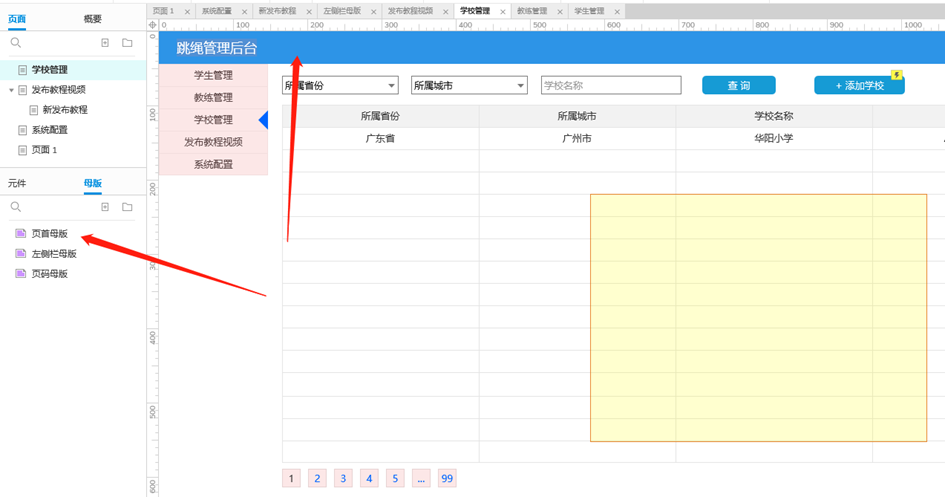Screen dimensions: 945x497
Task: Click the + 添加学校 button
Action: [x=859, y=86]
